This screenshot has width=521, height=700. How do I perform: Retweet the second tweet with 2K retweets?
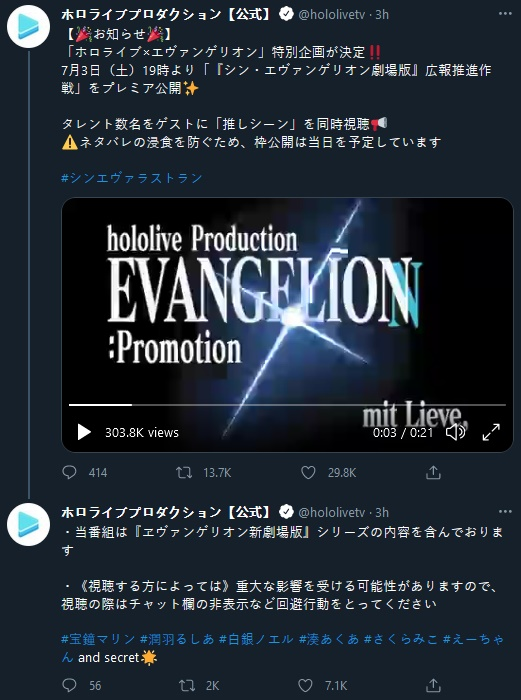[x=187, y=685]
